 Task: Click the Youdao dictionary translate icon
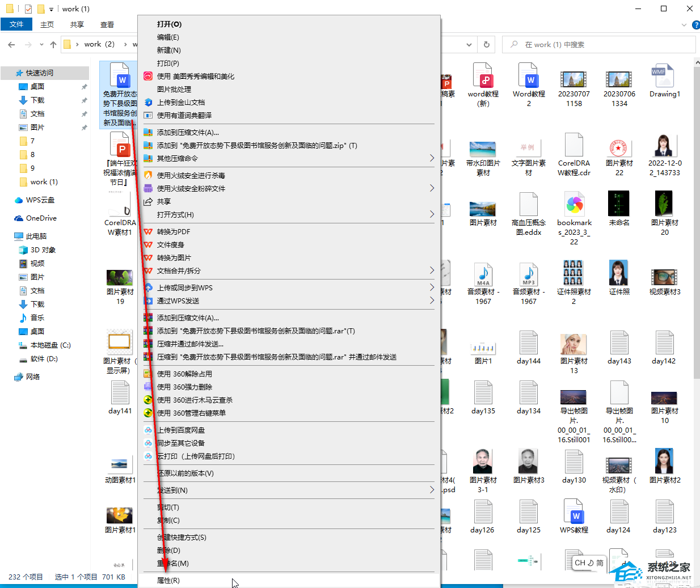point(148,115)
